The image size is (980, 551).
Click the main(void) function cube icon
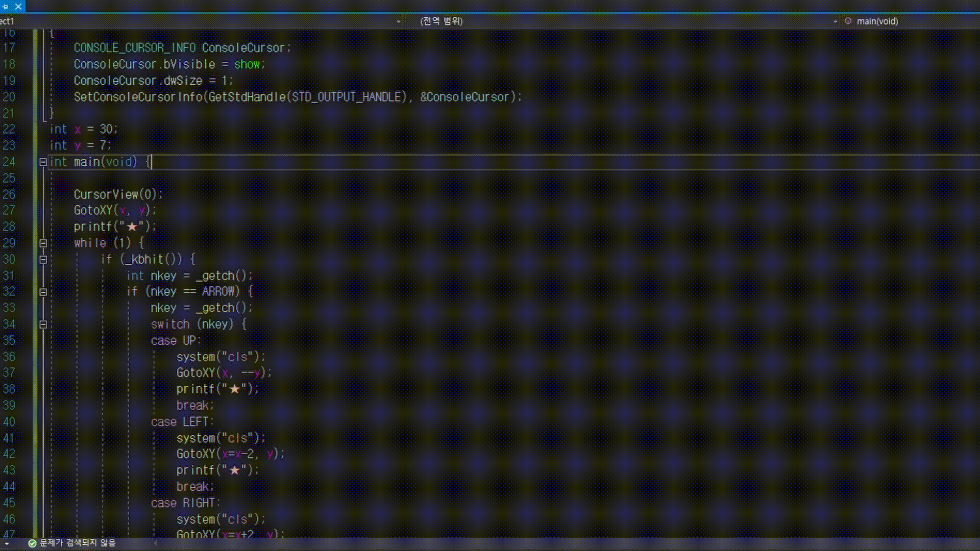pos(848,21)
